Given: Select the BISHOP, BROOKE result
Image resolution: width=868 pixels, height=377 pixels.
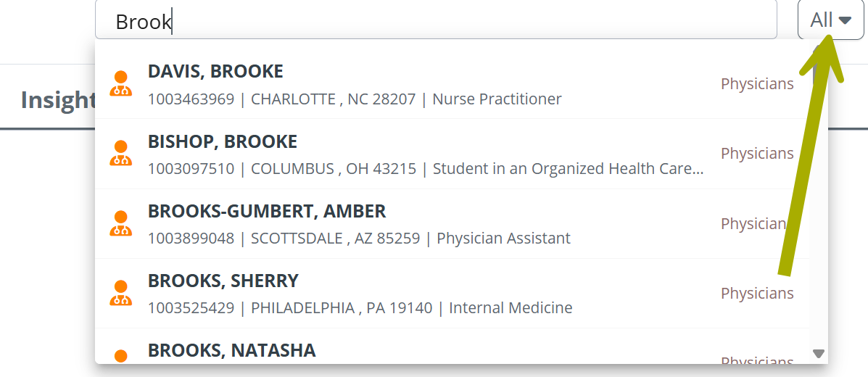Looking at the screenshot, I should click(x=223, y=141).
